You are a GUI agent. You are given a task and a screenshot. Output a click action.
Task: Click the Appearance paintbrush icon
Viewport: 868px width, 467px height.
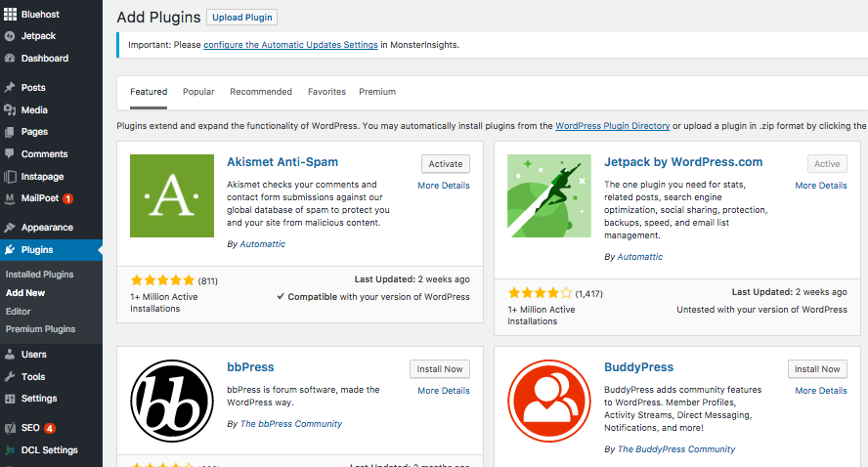[10, 228]
